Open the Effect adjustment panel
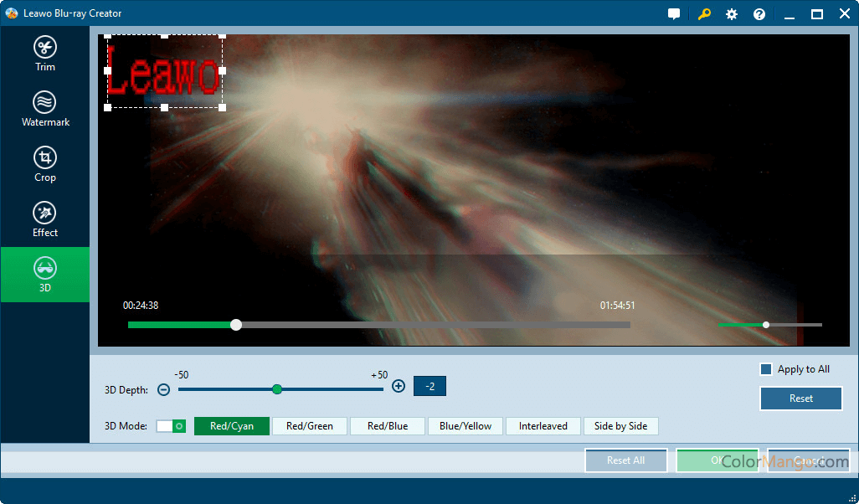This screenshot has width=859, height=504. 45,219
